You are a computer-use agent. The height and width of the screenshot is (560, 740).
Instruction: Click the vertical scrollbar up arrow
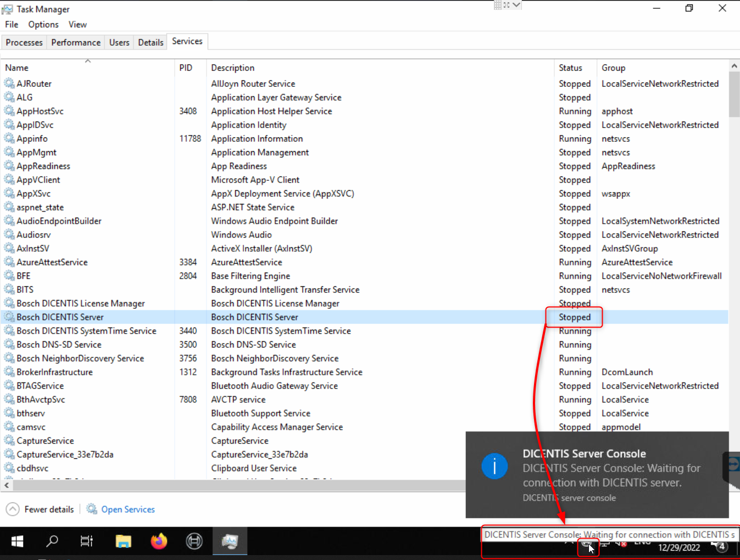point(734,66)
